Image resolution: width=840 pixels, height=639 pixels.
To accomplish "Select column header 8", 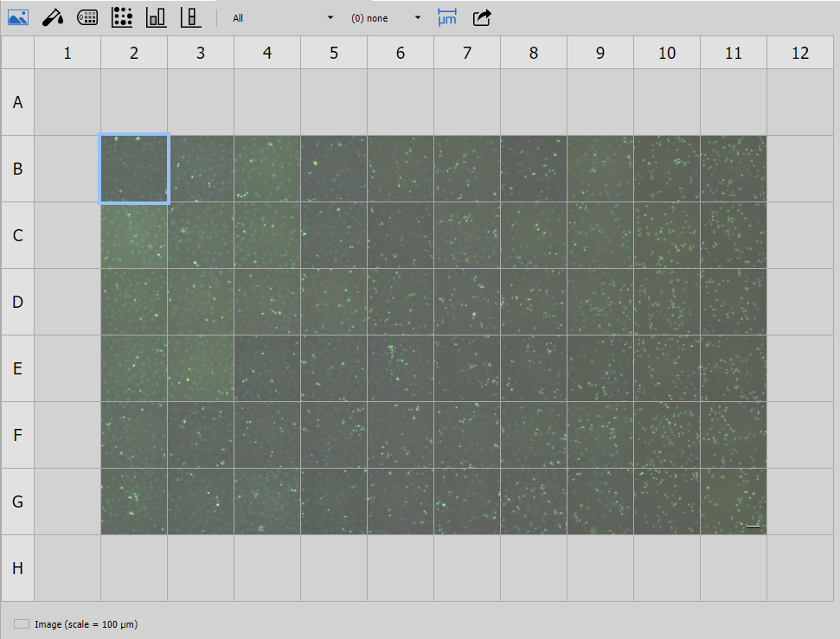I will pyautogui.click(x=534, y=53).
